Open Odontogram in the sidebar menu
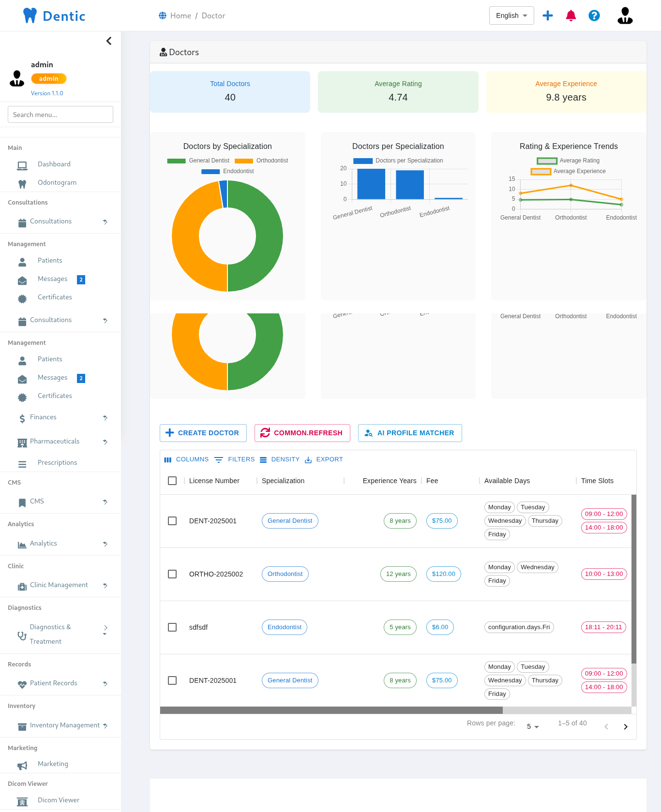 coord(57,183)
